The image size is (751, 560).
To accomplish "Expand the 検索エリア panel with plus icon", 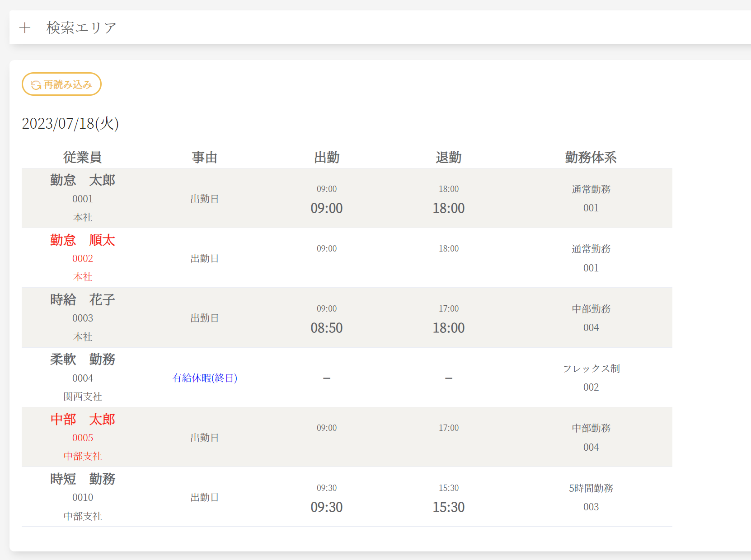I will coord(25,28).
